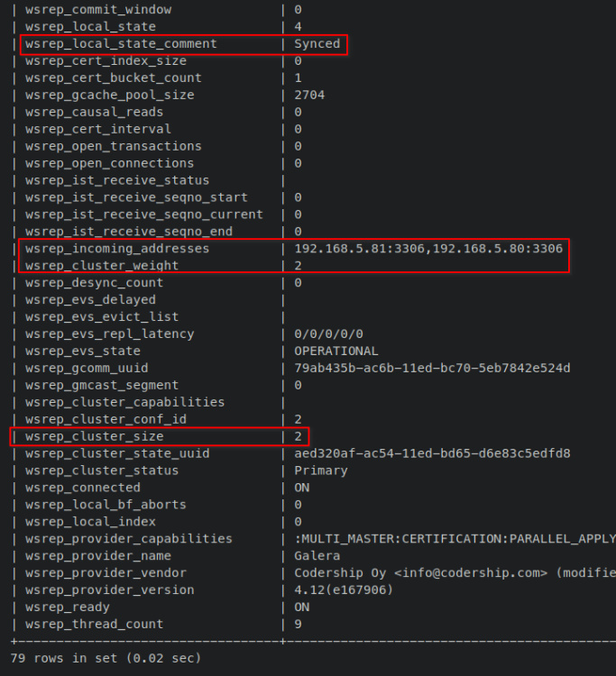Click the Primary cluster status value
This screenshot has height=676, width=616.
tap(320, 470)
